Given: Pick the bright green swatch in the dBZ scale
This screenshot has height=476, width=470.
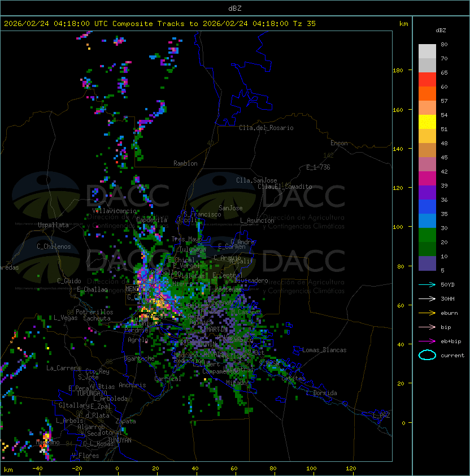Looking at the screenshot, I should [x=427, y=235].
